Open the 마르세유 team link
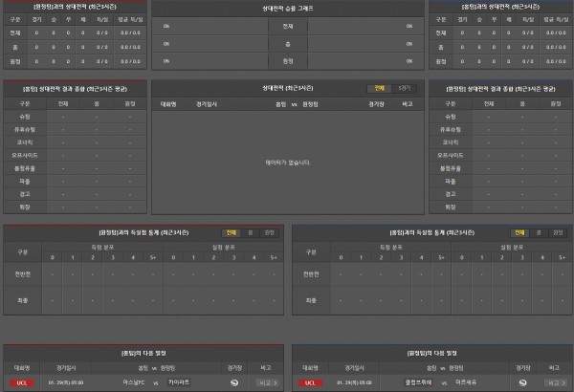 (465, 382)
